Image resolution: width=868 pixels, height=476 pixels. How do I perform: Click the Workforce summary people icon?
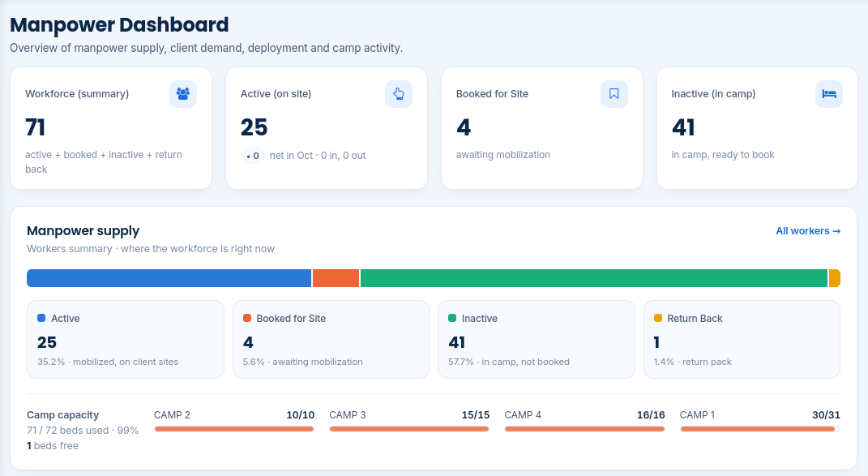point(183,93)
